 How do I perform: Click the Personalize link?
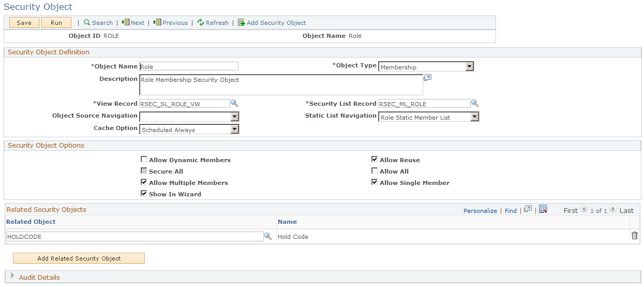pyautogui.click(x=480, y=211)
